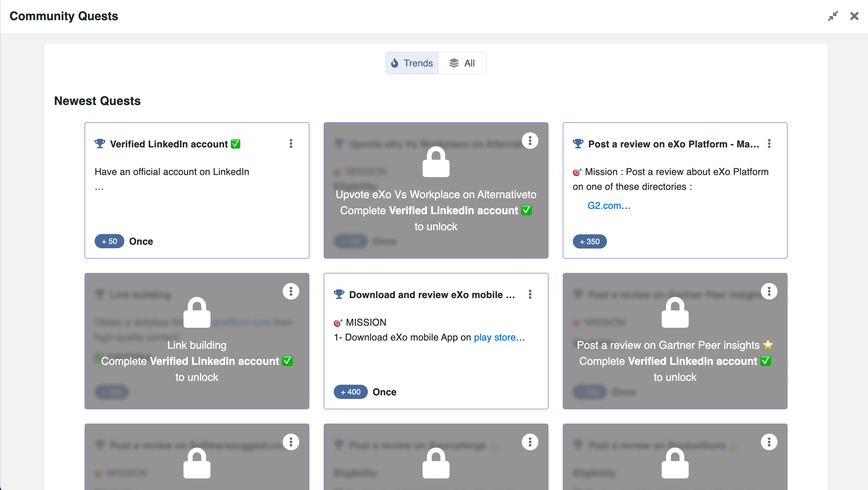Image resolution: width=868 pixels, height=490 pixels.
Task: Open three-dot menu on Download eXo mobile card
Action: tap(530, 295)
